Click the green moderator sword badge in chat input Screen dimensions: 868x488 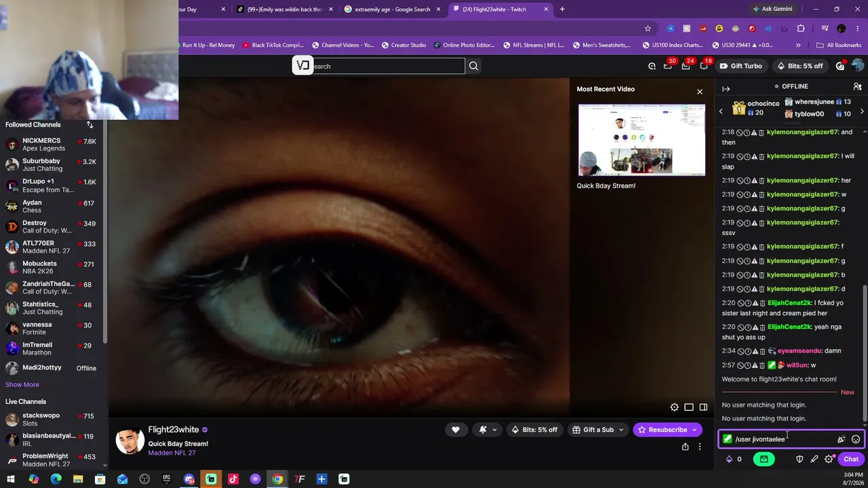[x=728, y=439]
